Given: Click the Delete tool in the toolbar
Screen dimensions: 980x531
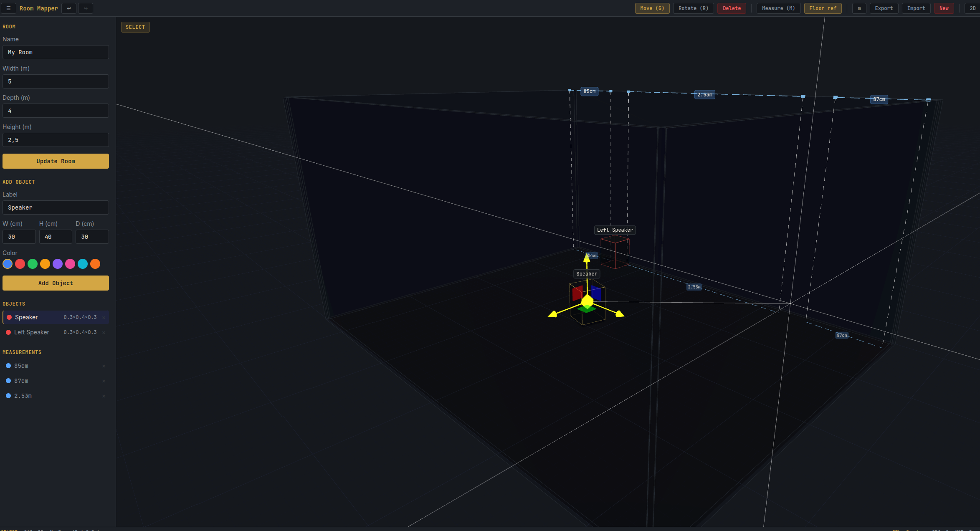Looking at the screenshot, I should coord(732,8).
